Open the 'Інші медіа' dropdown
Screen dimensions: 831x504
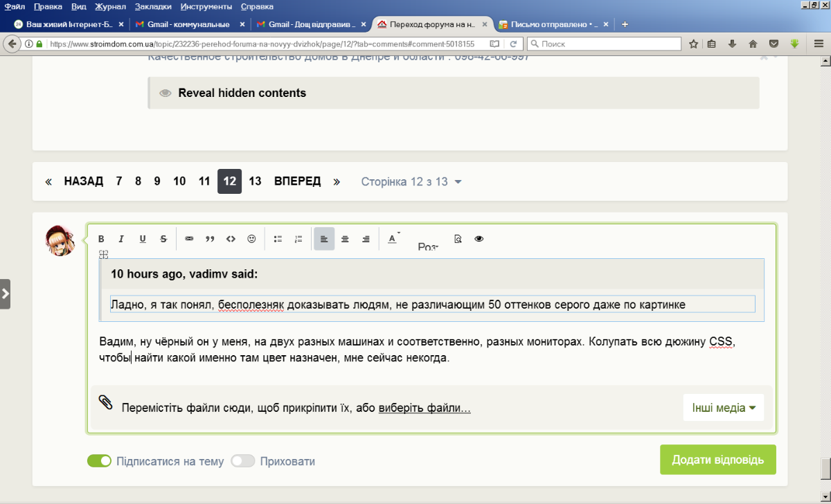pyautogui.click(x=724, y=408)
